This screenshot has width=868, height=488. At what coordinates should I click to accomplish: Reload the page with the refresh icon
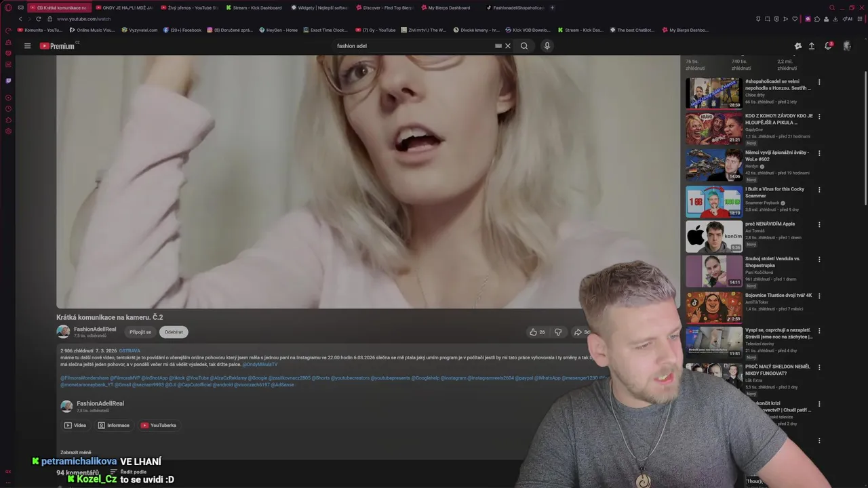38,19
